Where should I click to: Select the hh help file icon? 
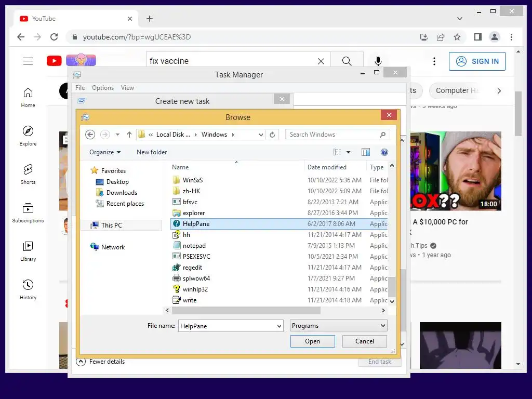pos(177,234)
